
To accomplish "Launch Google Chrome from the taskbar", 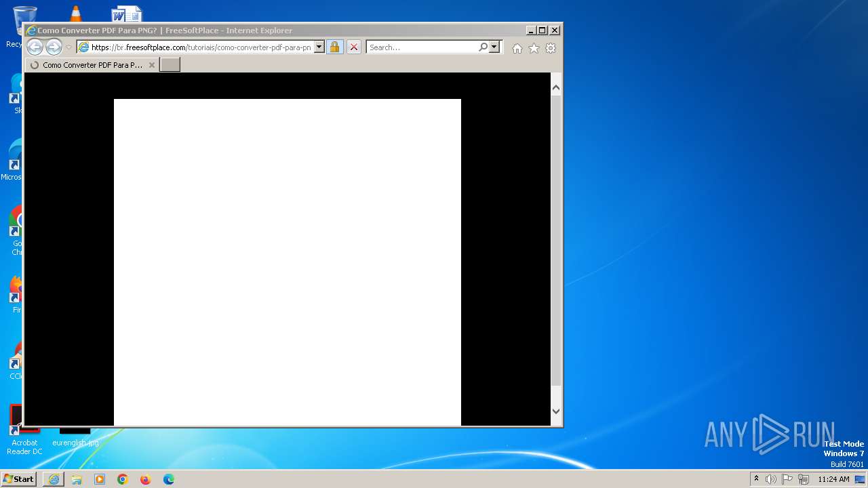I will click(x=123, y=479).
